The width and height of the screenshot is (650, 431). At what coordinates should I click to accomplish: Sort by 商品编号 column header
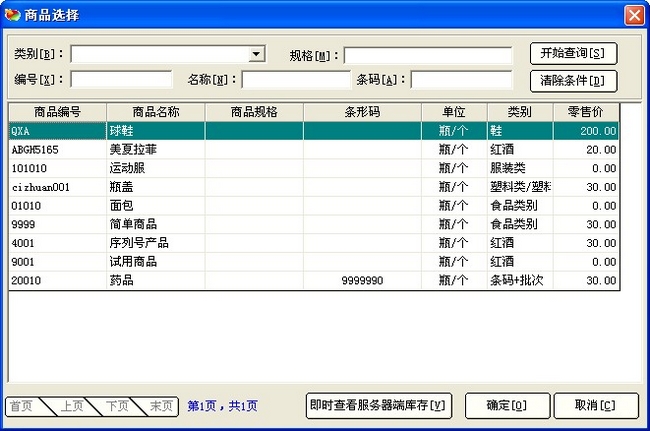coord(57,112)
